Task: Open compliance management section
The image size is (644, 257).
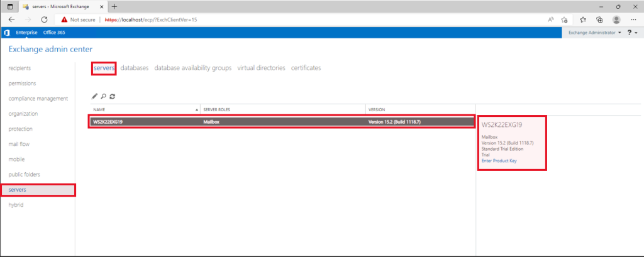Action: tap(38, 99)
